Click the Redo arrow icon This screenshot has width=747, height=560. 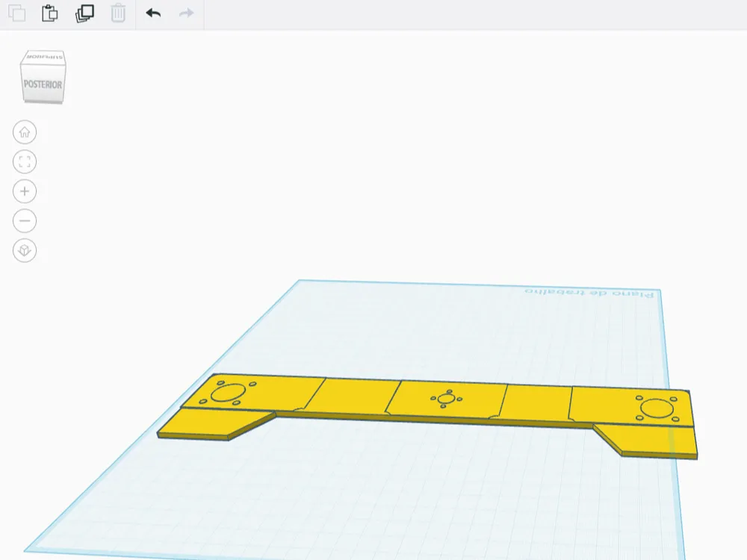186,13
